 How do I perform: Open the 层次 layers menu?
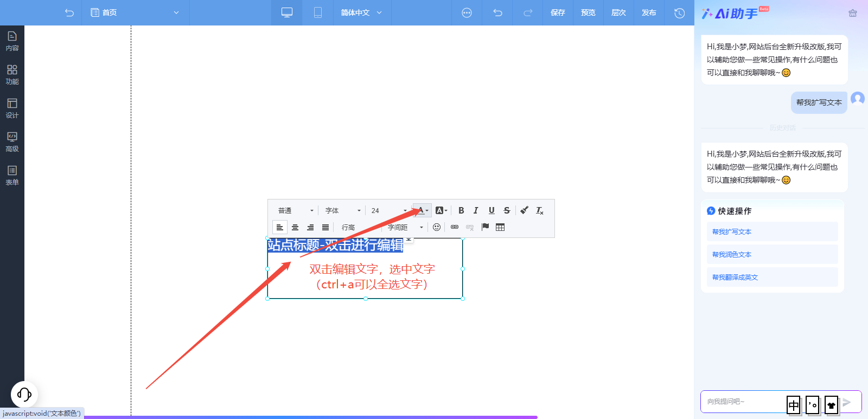pos(618,12)
